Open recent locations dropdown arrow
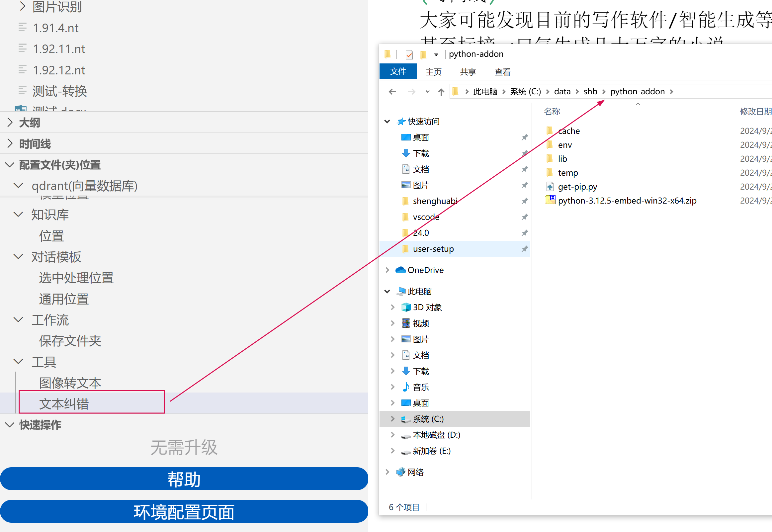772x532 pixels. click(427, 92)
